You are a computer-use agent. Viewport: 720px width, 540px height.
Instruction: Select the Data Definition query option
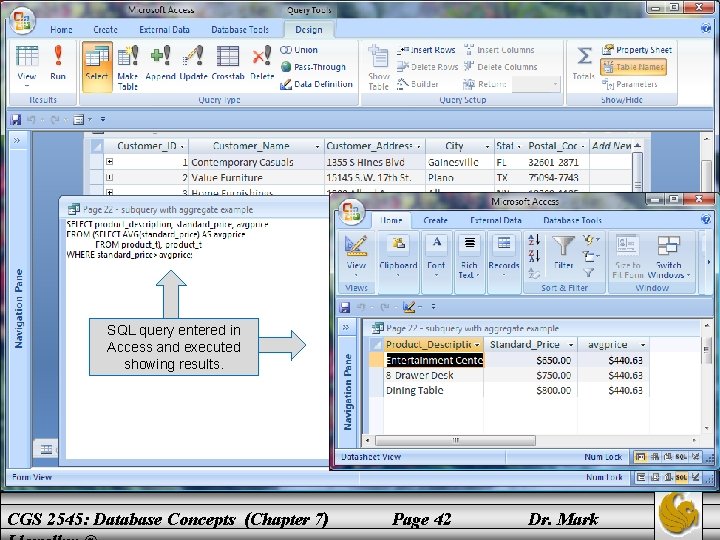pos(316,84)
